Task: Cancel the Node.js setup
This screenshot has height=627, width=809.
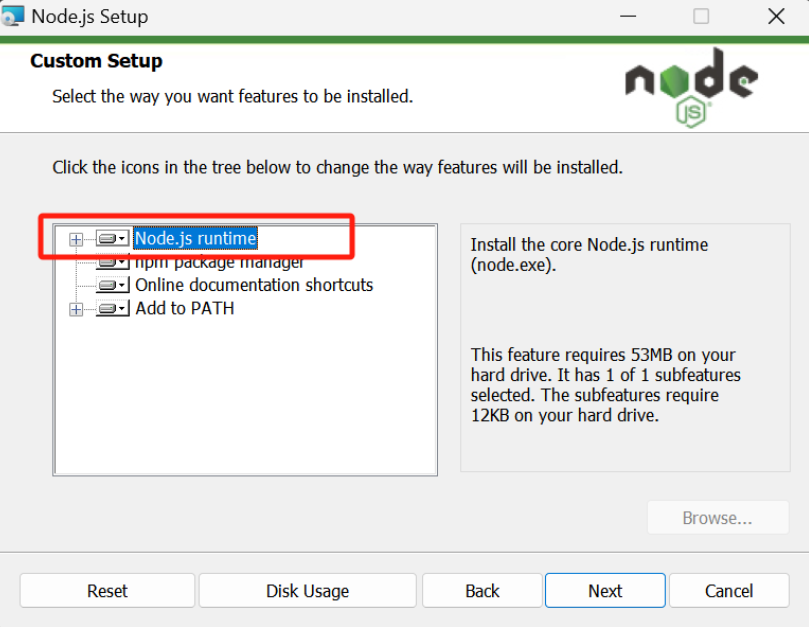Action: pyautogui.click(x=729, y=591)
